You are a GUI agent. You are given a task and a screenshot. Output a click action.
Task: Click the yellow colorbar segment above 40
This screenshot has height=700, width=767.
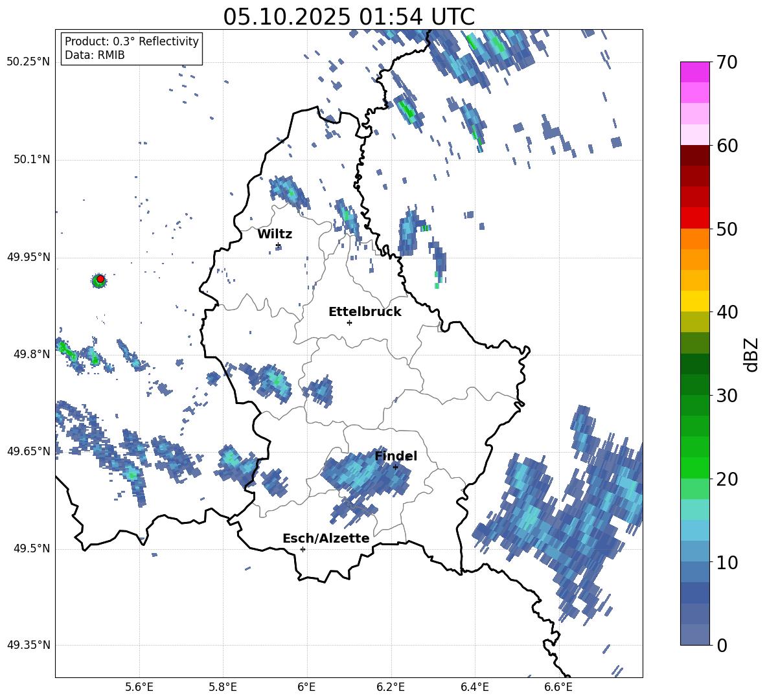694,300
